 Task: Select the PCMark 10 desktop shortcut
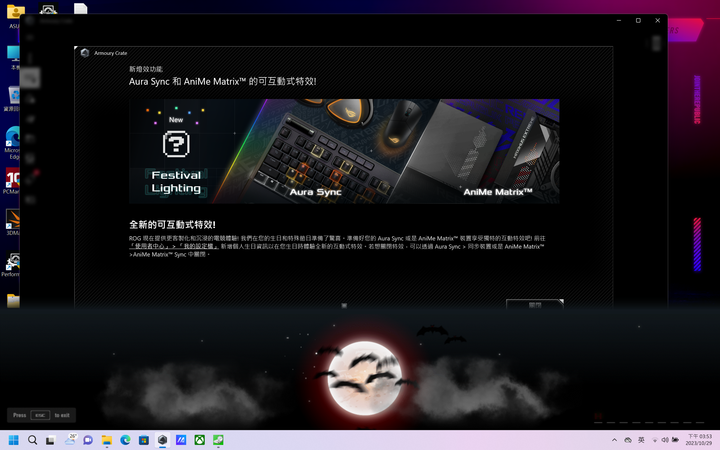click(12, 181)
